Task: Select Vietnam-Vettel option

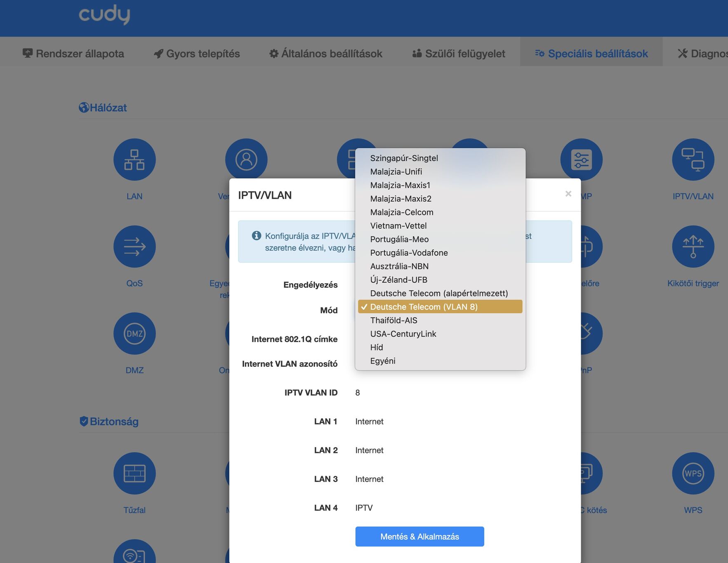Action: [x=440, y=226]
